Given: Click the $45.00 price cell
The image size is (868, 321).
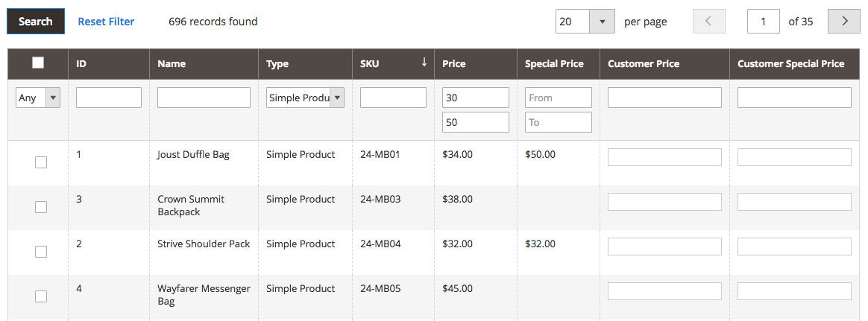Looking at the screenshot, I should click(458, 289).
